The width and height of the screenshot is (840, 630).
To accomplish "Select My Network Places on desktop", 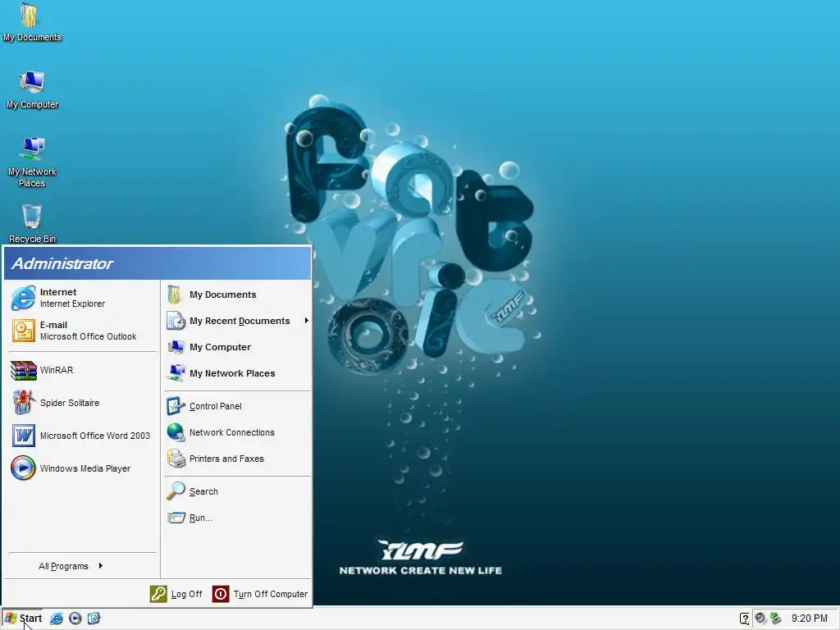I will pos(32,162).
